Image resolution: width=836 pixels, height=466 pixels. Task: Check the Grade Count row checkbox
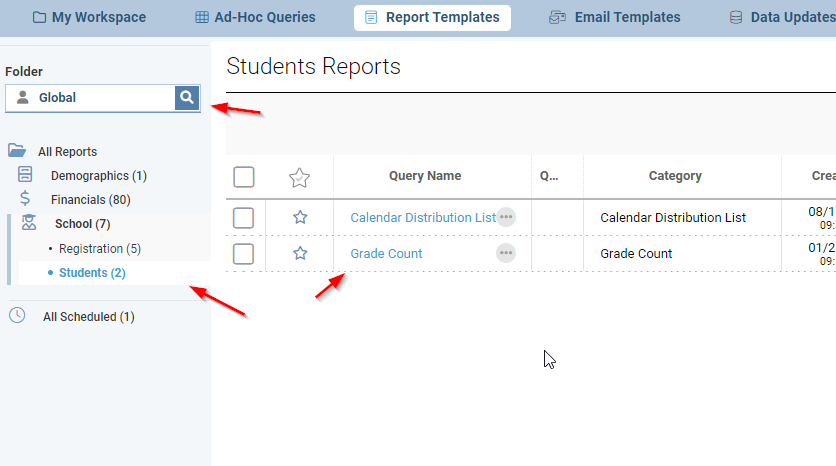(x=243, y=254)
